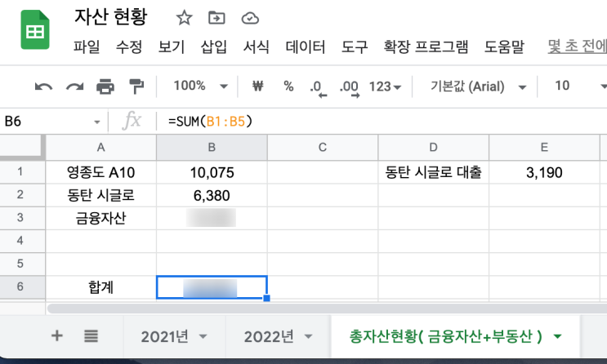Open the 123 number format dropdown
The image size is (607, 364).
coord(385,87)
